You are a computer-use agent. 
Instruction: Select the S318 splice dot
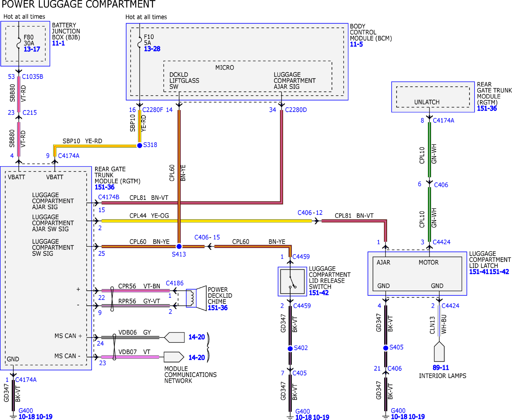click(140, 146)
